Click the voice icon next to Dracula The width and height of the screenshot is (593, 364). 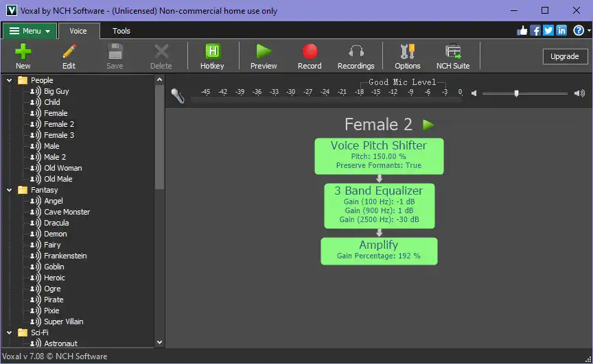pos(35,223)
